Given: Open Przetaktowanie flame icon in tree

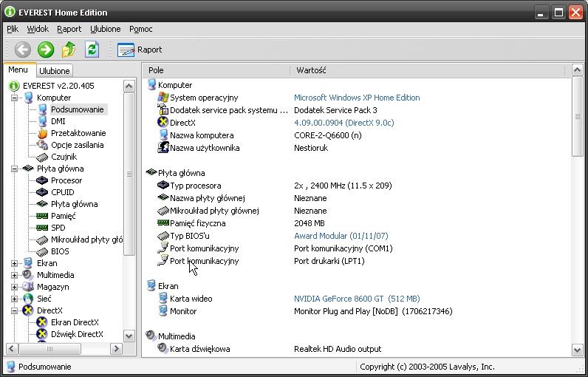Looking at the screenshot, I should [x=42, y=133].
